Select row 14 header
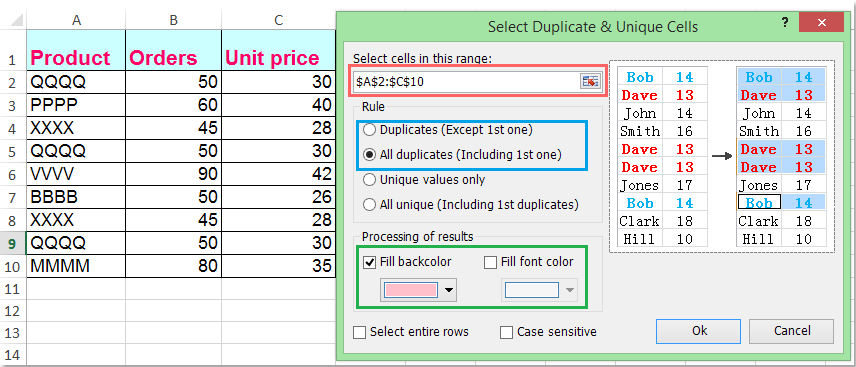Screen dimensions: 856x367 pos(13,354)
